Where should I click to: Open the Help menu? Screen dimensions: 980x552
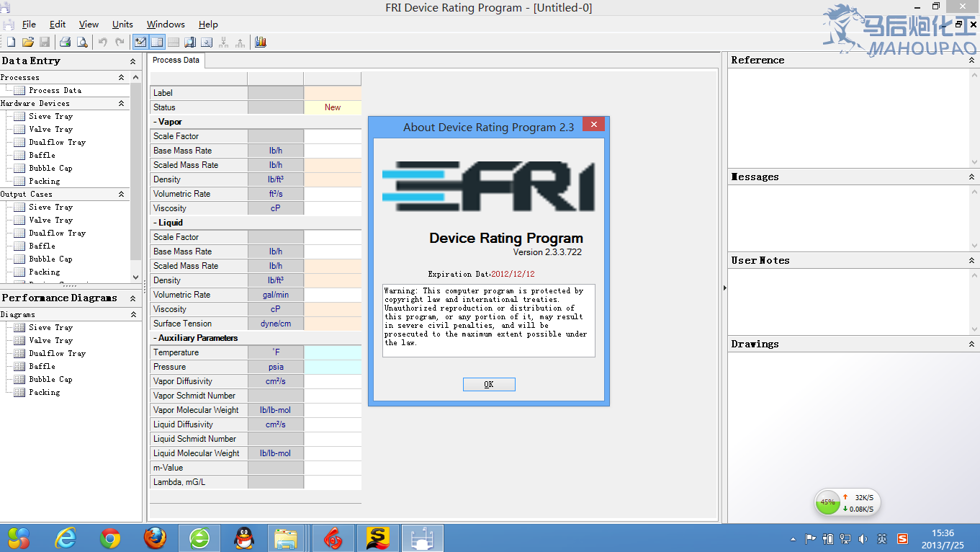pos(208,25)
